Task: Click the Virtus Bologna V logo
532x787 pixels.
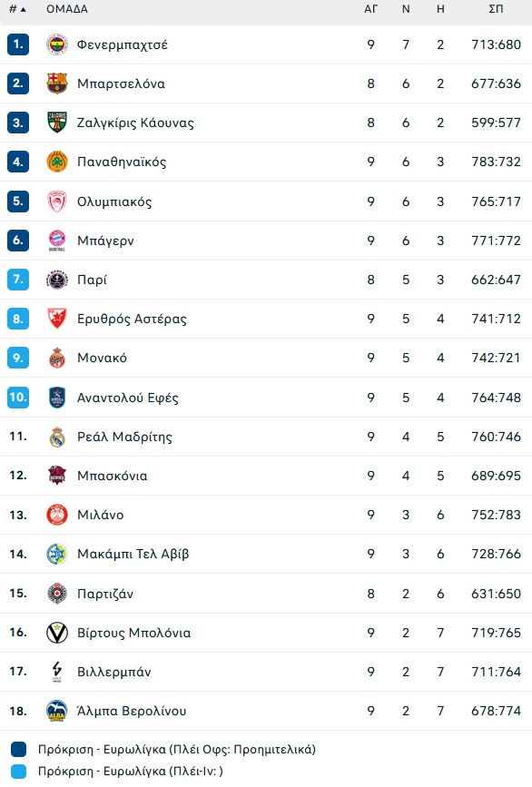Action: pos(56,633)
